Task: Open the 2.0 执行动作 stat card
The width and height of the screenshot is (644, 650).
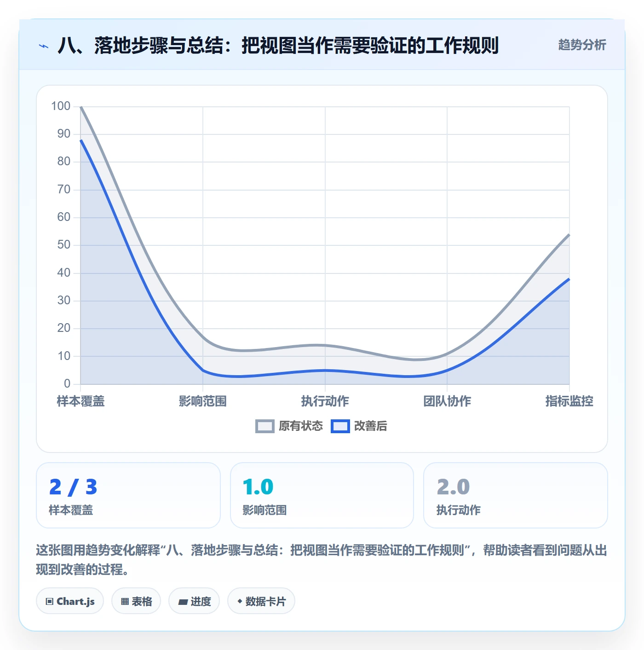Action: (x=516, y=495)
